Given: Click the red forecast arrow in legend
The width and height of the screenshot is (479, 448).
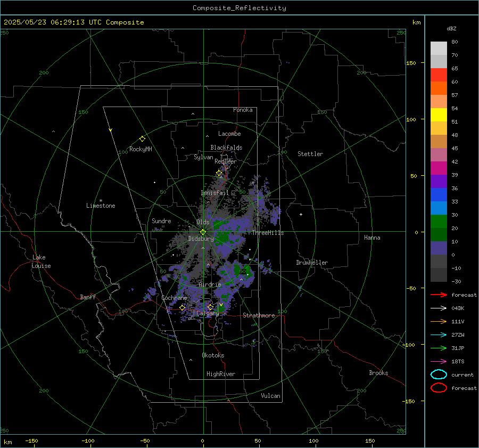Looking at the screenshot, I should [x=439, y=295].
